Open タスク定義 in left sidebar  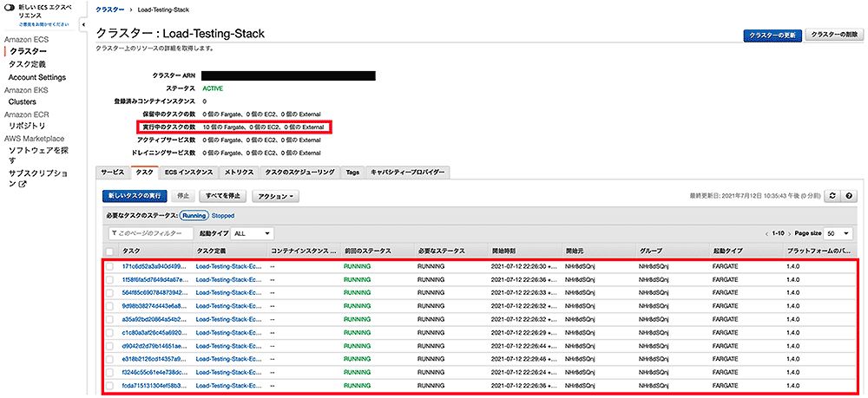click(x=27, y=64)
